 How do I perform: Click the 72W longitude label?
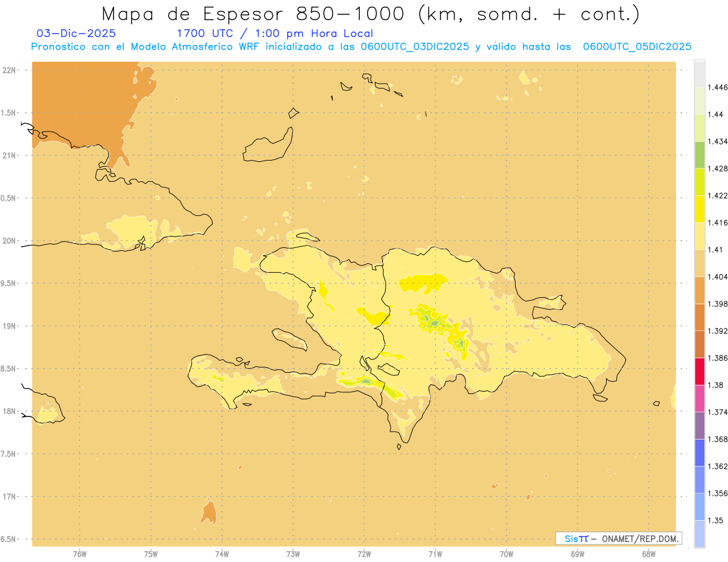[x=364, y=554]
